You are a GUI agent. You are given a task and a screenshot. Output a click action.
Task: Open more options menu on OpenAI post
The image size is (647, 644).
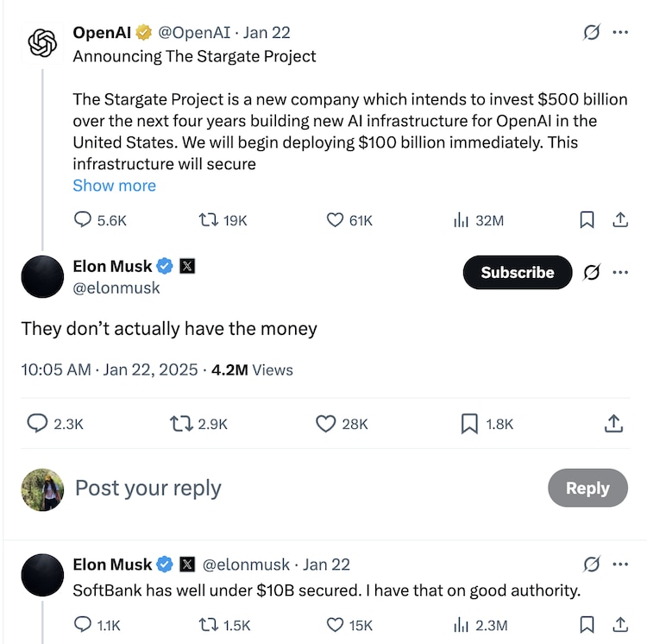(620, 33)
